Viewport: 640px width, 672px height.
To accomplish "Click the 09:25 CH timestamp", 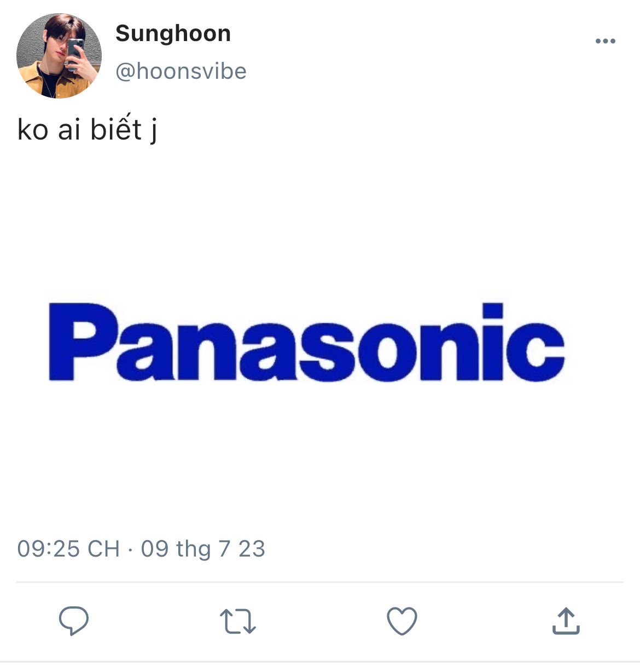I will click(x=68, y=549).
